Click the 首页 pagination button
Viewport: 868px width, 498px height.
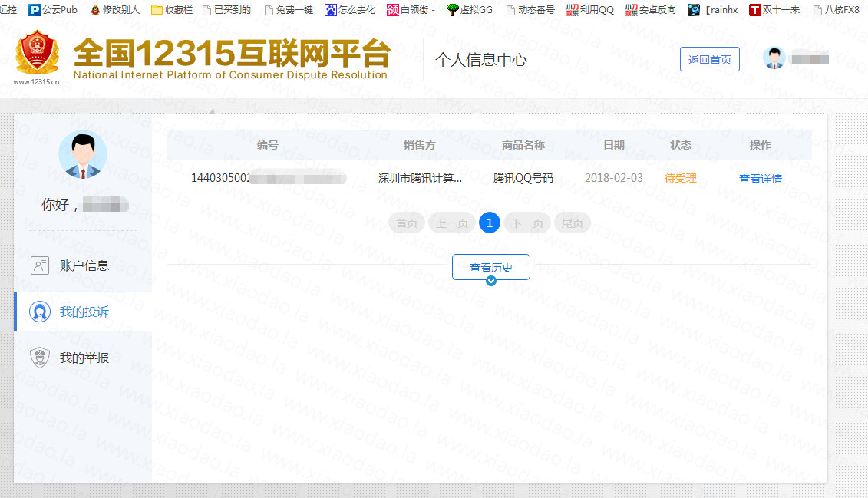coord(407,223)
